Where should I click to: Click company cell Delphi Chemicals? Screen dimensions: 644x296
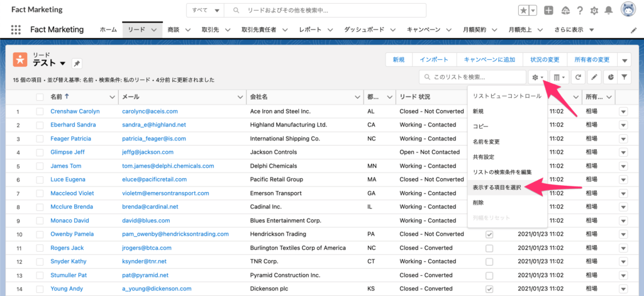[x=274, y=166]
